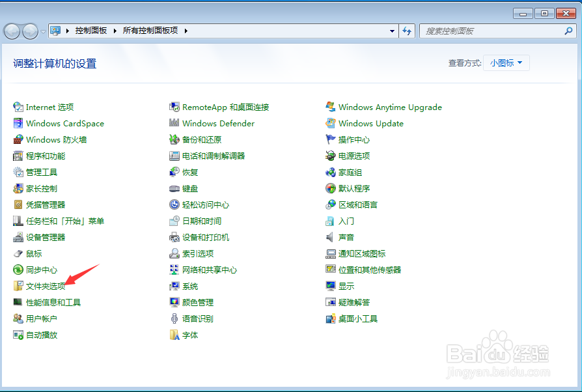Open the 电源选项 icon

(330, 156)
